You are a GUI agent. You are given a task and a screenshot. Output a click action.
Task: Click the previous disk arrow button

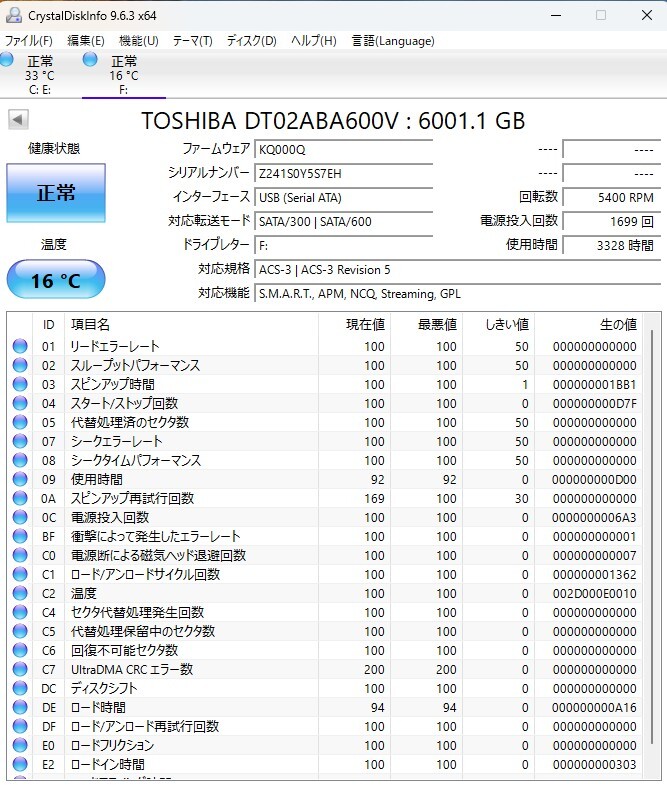click(18, 120)
